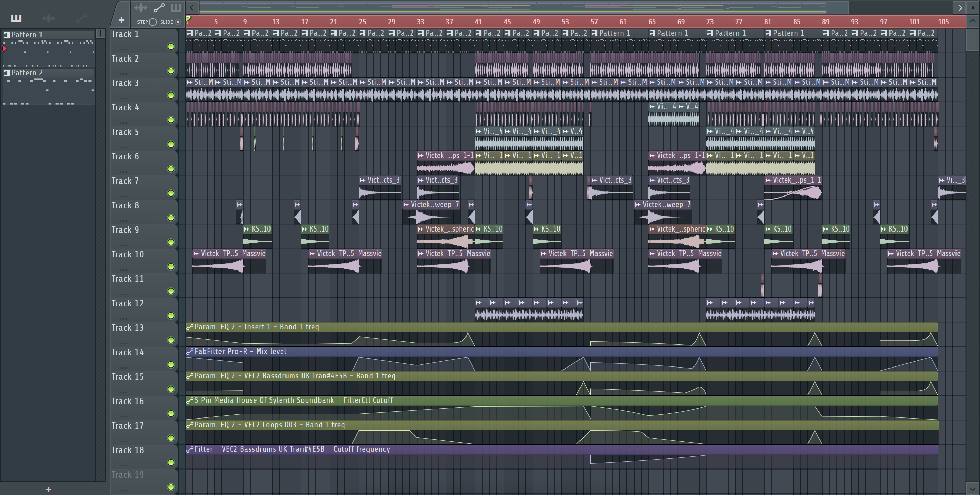Viewport: 980px width, 495px height.
Task: Jump to bar 89 on the timeline
Action: coord(826,22)
